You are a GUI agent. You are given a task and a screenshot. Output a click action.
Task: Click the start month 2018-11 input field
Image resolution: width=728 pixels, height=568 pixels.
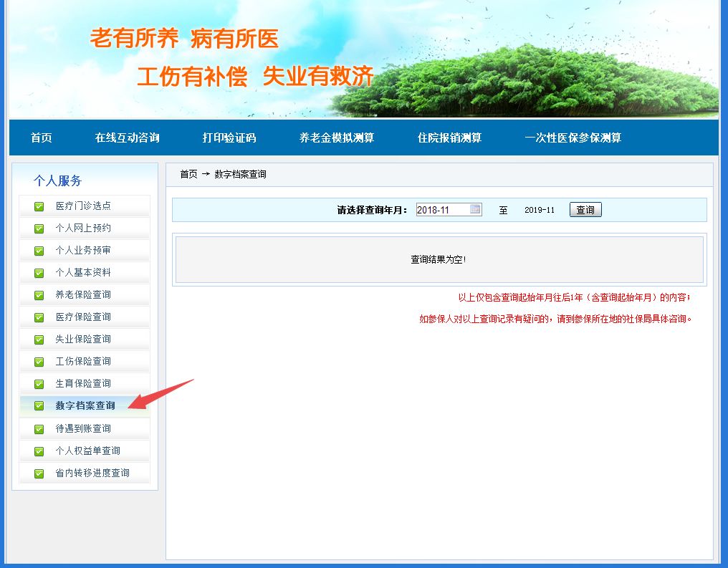pos(442,210)
